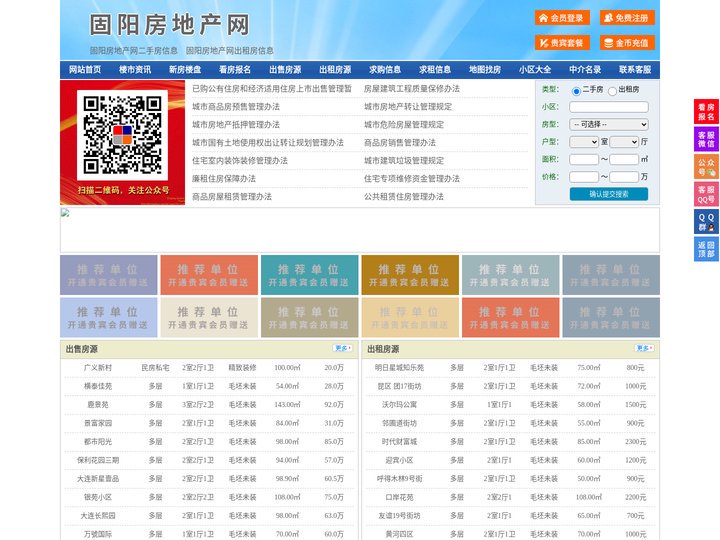Viewport: 720px width, 540px height.
Task: Open the 求购信息 navigation item
Action: tap(385, 70)
